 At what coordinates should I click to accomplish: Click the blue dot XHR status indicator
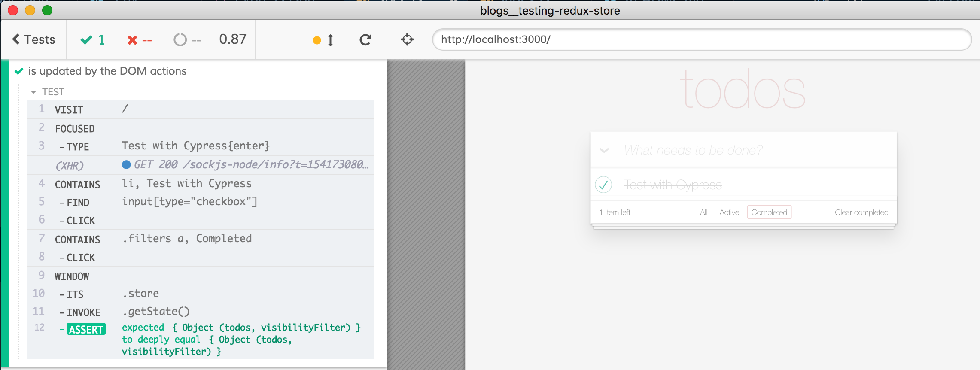(126, 165)
